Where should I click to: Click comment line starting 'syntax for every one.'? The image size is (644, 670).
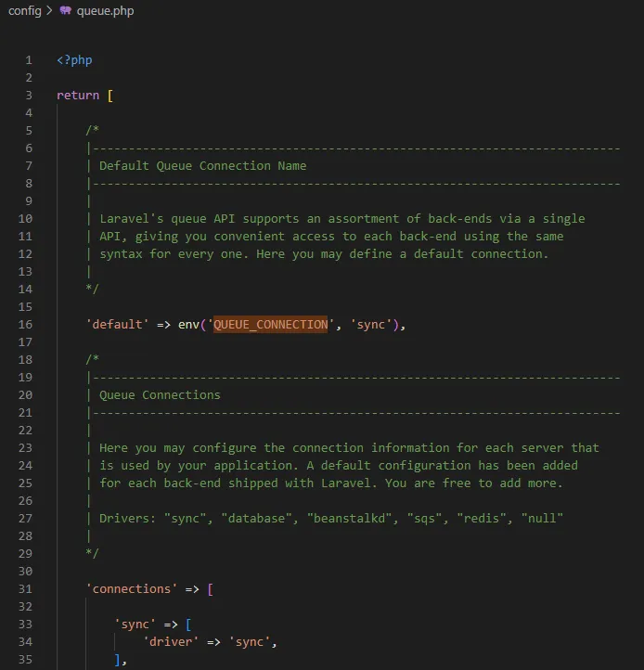pos(324,254)
